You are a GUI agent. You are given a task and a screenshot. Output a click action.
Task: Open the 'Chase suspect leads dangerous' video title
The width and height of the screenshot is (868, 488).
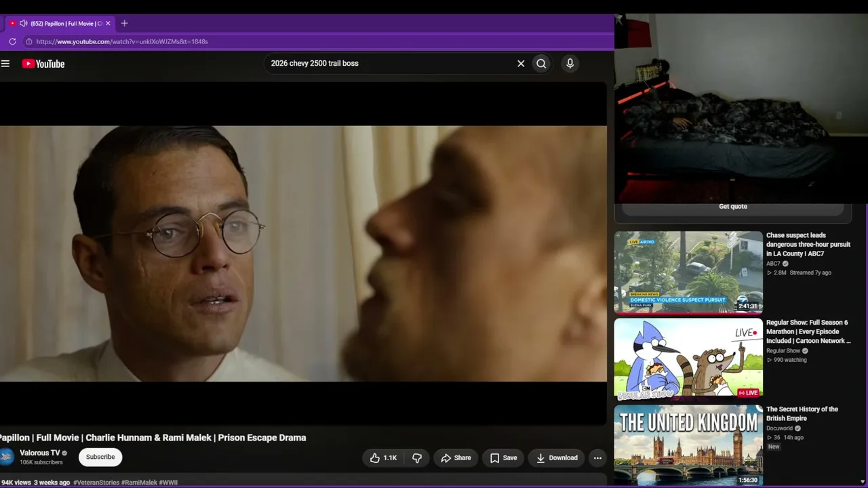[808, 245]
